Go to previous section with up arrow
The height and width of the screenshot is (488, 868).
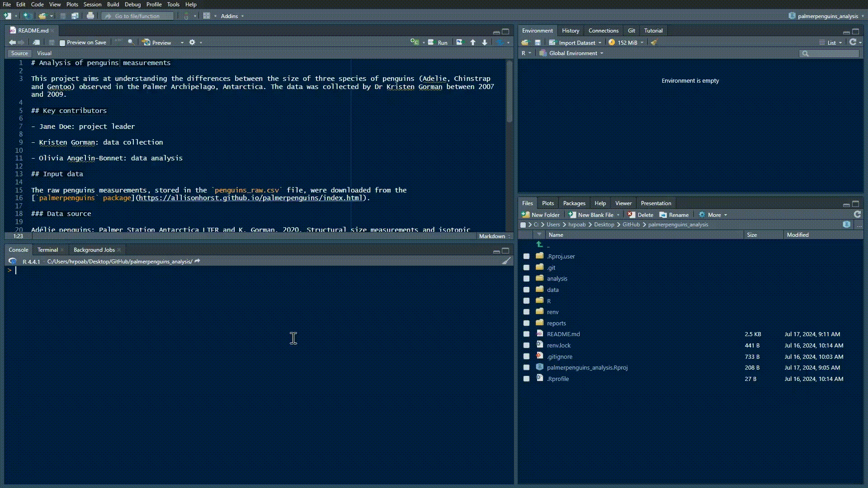473,42
